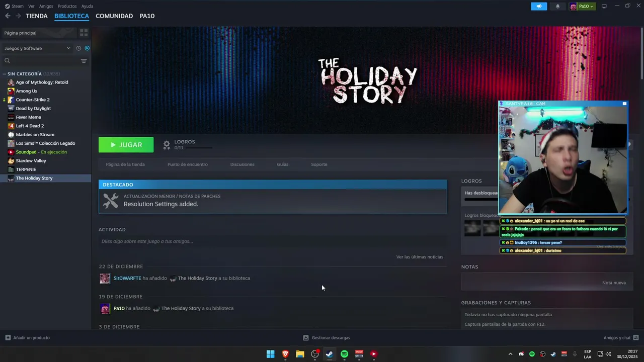Select Age of Mythology: Retold
Image resolution: width=644 pixels, height=362 pixels.
[x=42, y=82]
